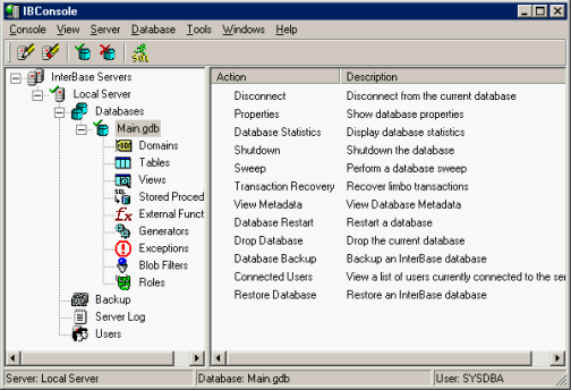Viewport: 572px width, 391px height.
Task: Open the Database menu
Action: pyautogui.click(x=153, y=30)
